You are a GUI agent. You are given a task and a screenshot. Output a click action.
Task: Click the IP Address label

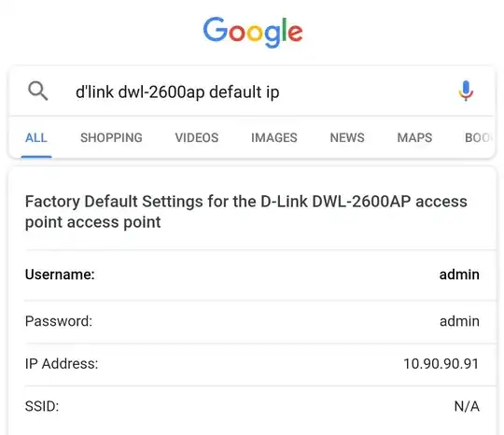pyautogui.click(x=62, y=364)
